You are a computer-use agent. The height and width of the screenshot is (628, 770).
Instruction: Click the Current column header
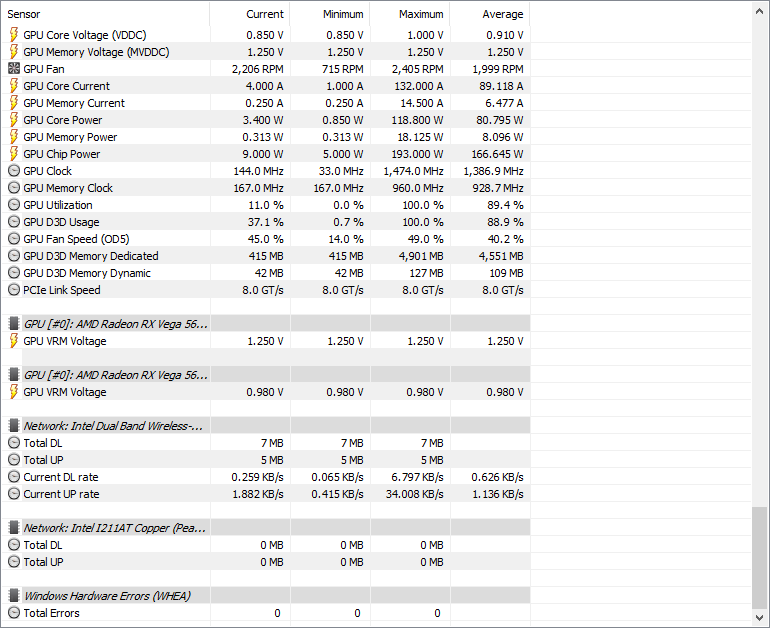(249, 14)
